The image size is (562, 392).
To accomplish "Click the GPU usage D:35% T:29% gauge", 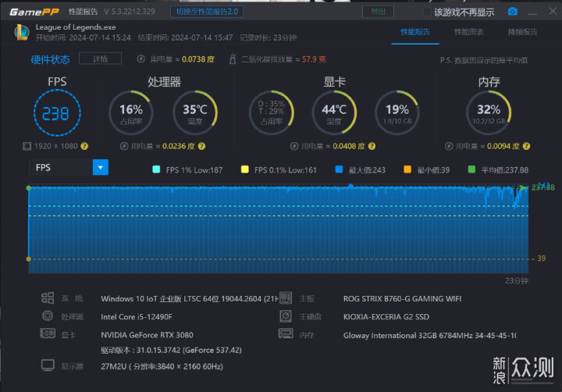I will [x=272, y=113].
